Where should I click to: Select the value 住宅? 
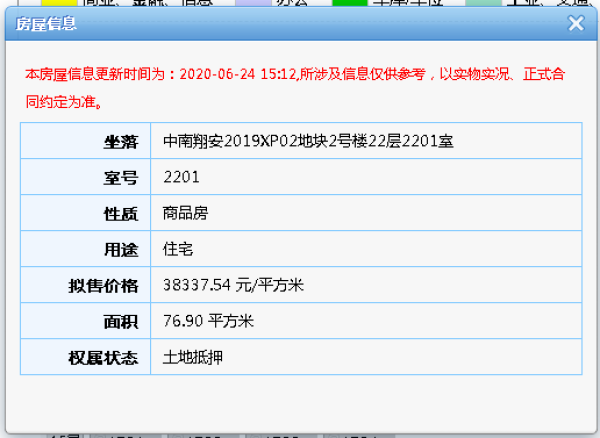point(178,249)
